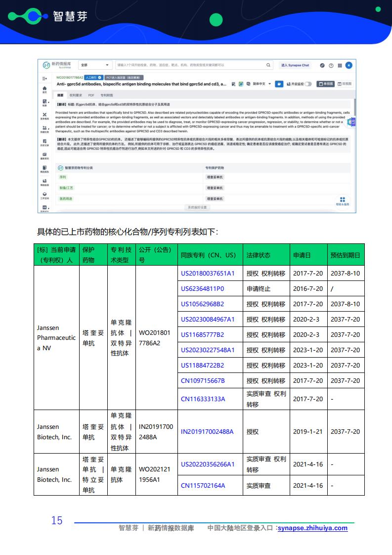392x555 pixels.
Task: Open patent link CN115702164A
Action: click(203, 486)
